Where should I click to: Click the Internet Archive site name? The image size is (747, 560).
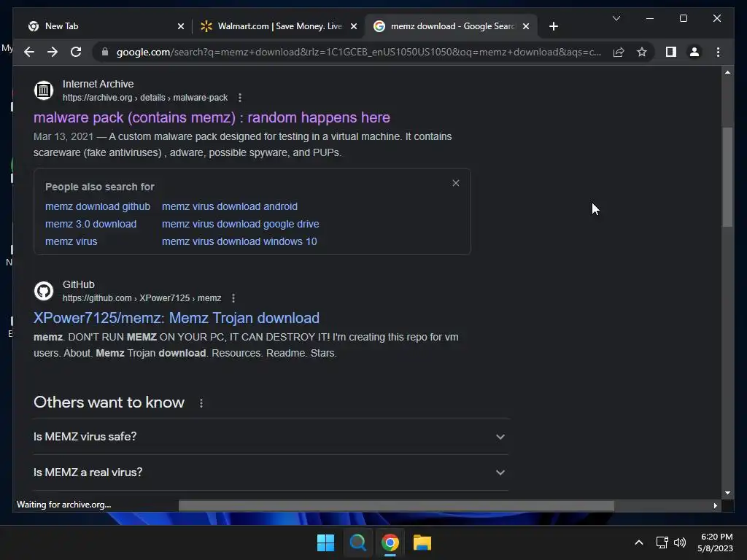[x=98, y=84]
